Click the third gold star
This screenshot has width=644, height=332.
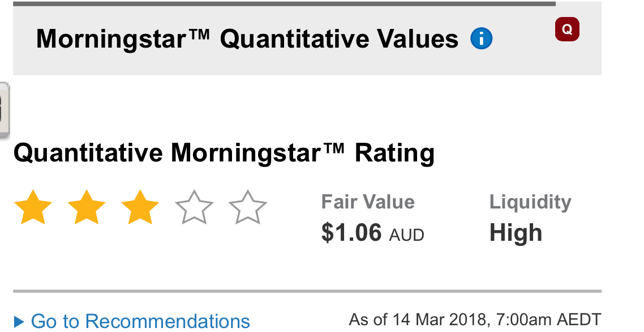(140, 207)
